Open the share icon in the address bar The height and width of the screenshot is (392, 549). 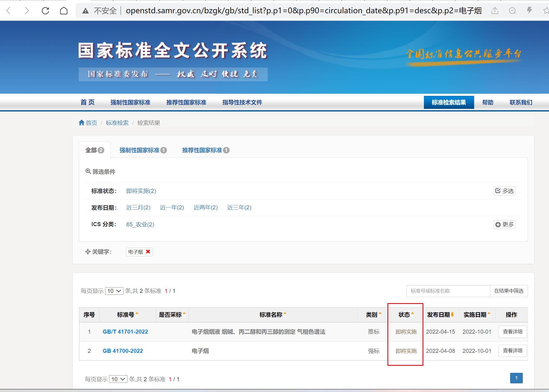pos(495,11)
